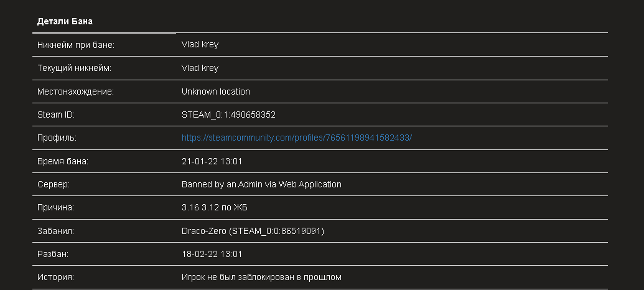Click the "Время бана" label

pos(63,161)
